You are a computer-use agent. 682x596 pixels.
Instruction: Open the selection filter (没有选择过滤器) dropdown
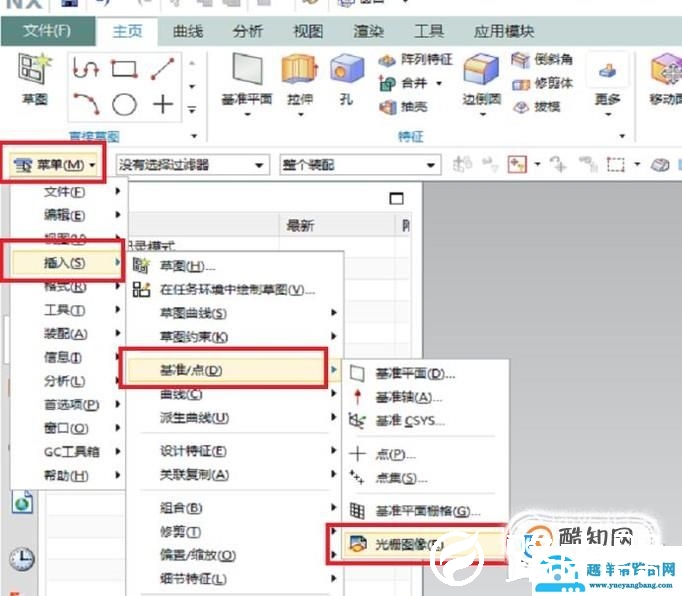point(192,165)
